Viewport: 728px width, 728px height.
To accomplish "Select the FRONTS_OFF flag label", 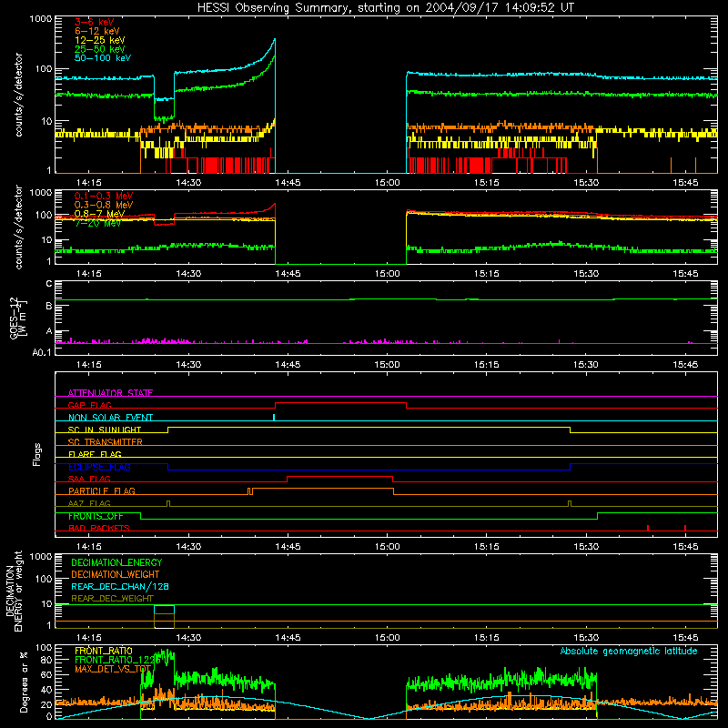I will [x=96, y=516].
